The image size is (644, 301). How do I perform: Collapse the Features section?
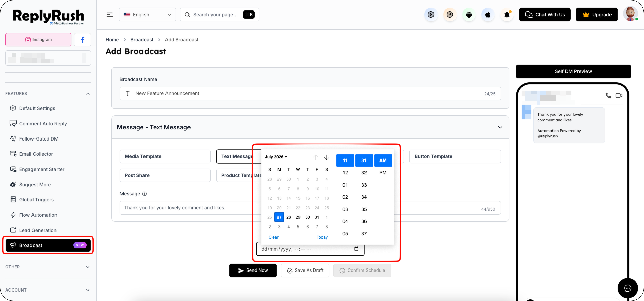pyautogui.click(x=88, y=94)
